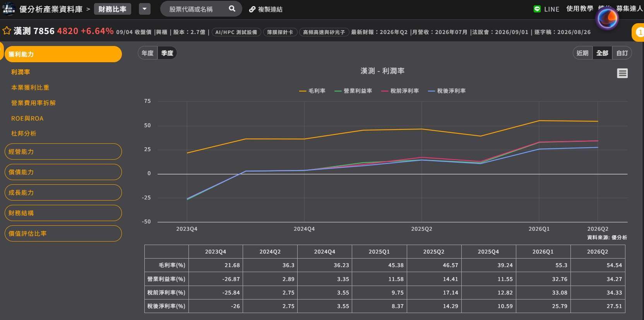Open the 財務比率 dropdown arrow
The image size is (644, 320).
(145, 9)
